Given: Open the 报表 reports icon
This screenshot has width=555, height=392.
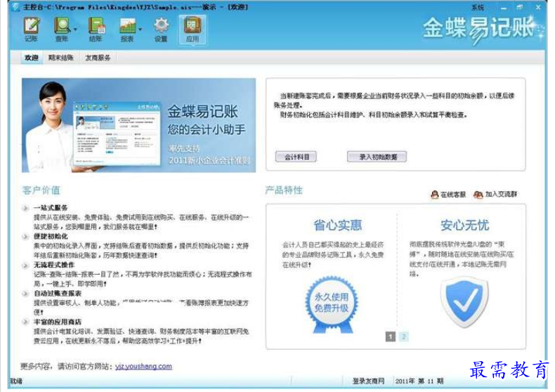Looking at the screenshot, I should (x=127, y=30).
